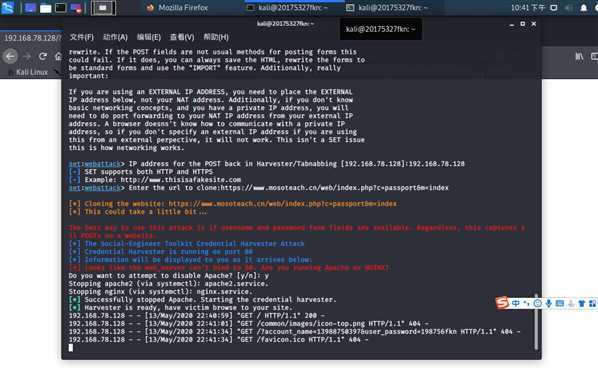Open the emoji face on IME bar

coord(538,303)
